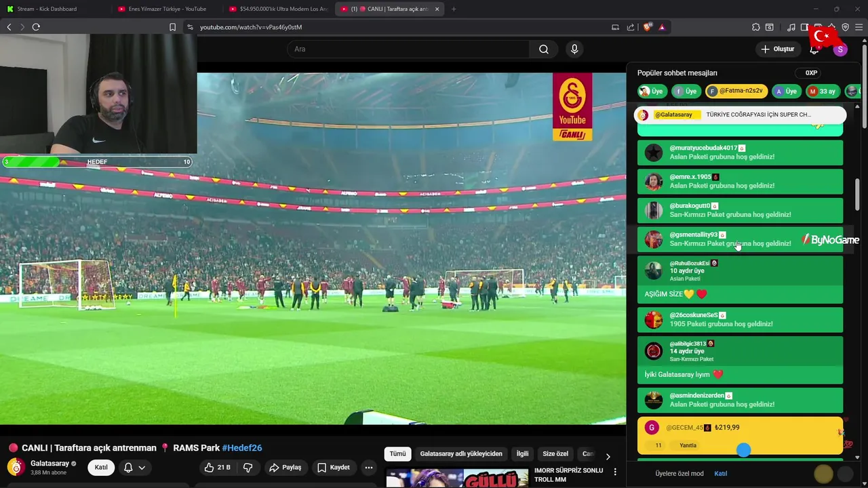Viewport: 868px width, 488px height.
Task: Show more filter chips with right chevron
Action: click(608, 455)
